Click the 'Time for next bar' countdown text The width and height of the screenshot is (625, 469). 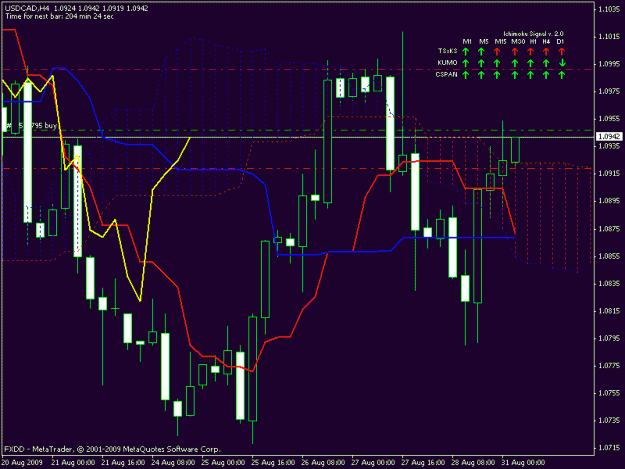[x=59, y=16]
